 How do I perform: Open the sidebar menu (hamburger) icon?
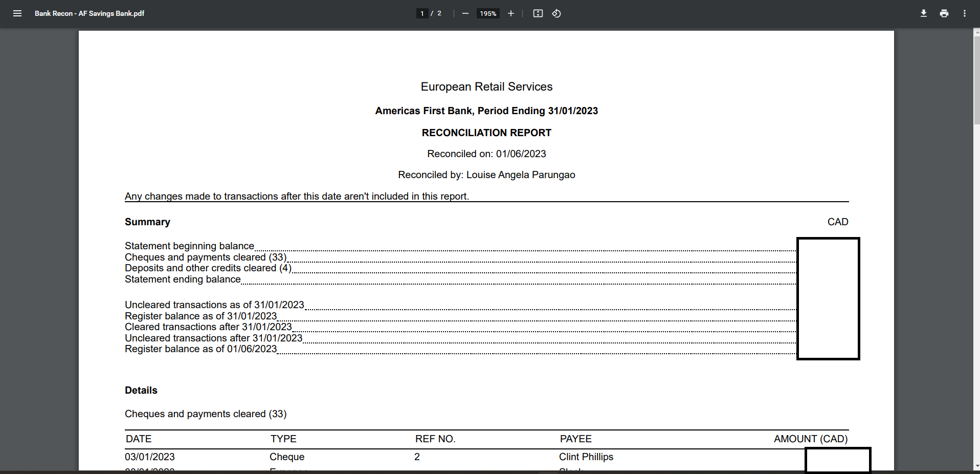(17, 13)
